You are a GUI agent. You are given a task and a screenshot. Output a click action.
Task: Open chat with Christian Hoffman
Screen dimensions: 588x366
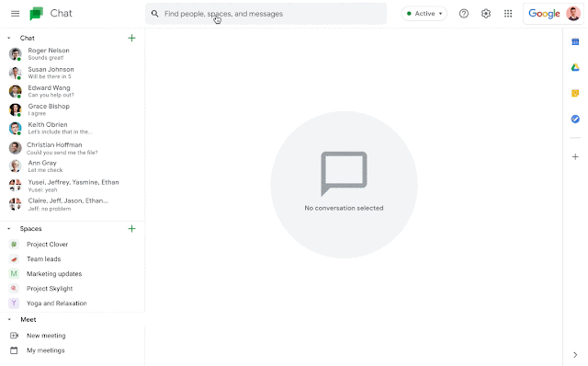click(73, 148)
